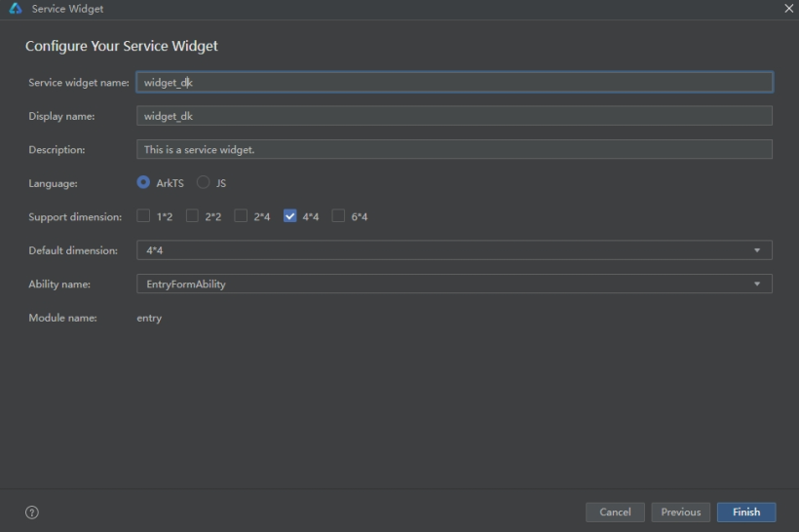
Task: Enable the 1*2 dimension checkbox
Action: pyautogui.click(x=143, y=216)
